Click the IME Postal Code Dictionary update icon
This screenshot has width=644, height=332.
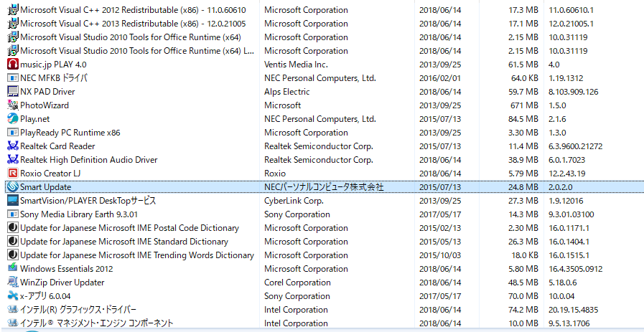point(13,228)
